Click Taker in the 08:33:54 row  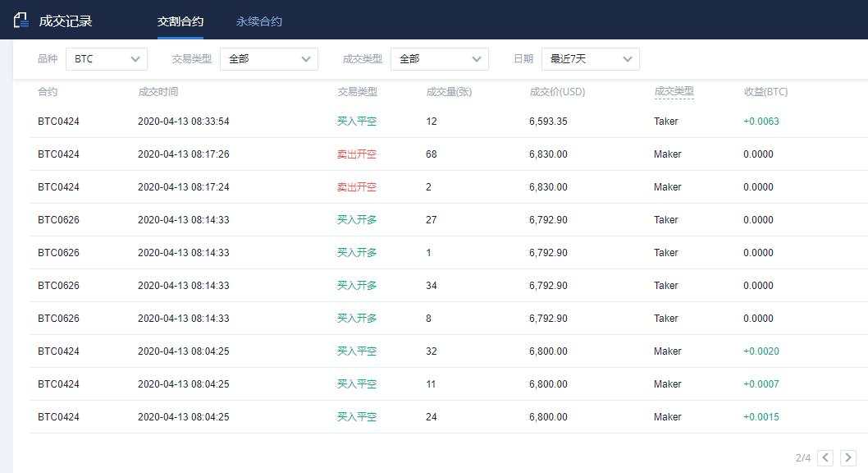pyautogui.click(x=666, y=122)
